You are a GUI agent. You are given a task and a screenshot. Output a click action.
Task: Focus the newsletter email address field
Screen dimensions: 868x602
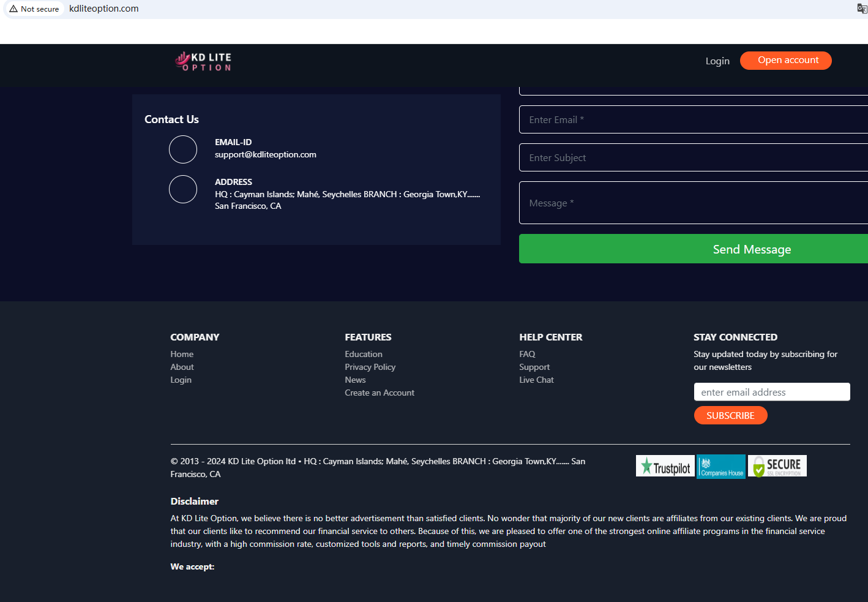(771, 393)
